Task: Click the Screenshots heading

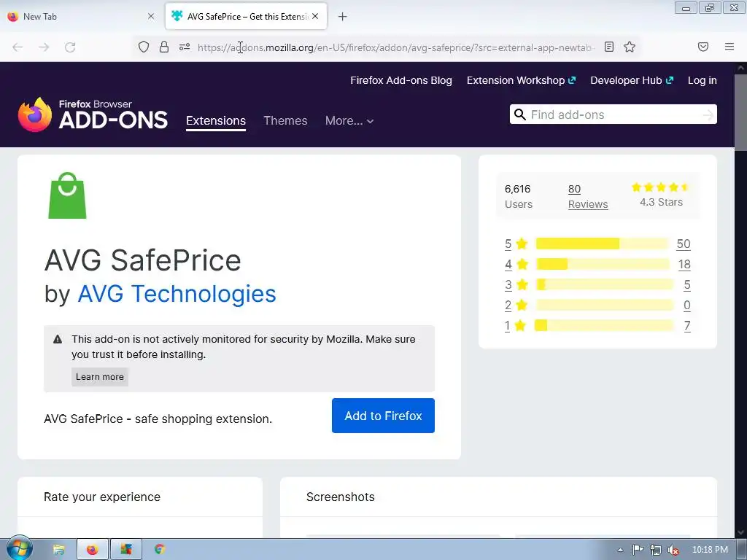Action: pyautogui.click(x=340, y=497)
